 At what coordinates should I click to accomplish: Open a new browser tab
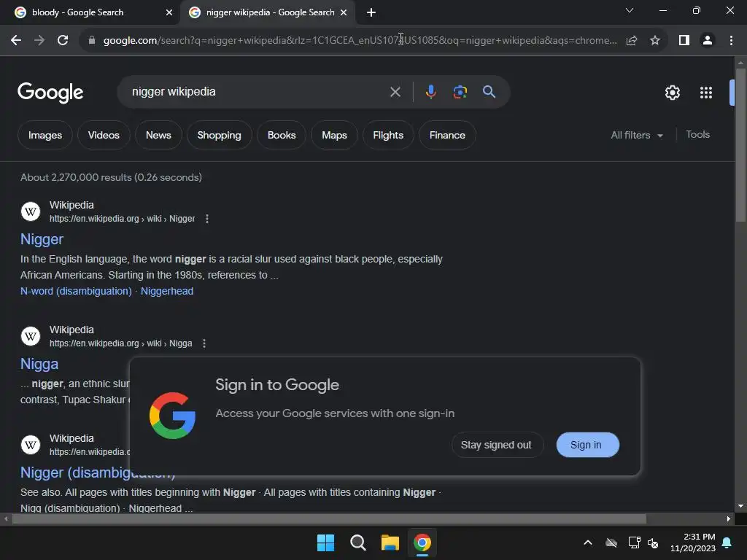371,12
